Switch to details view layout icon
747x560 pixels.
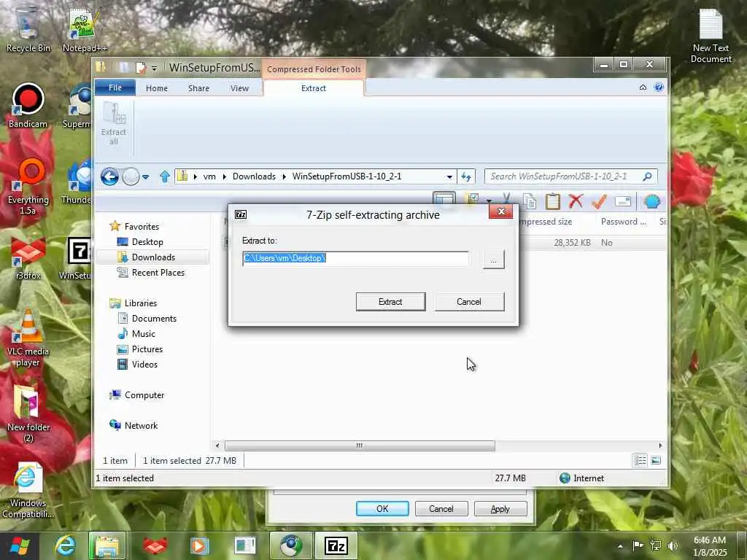click(x=640, y=461)
